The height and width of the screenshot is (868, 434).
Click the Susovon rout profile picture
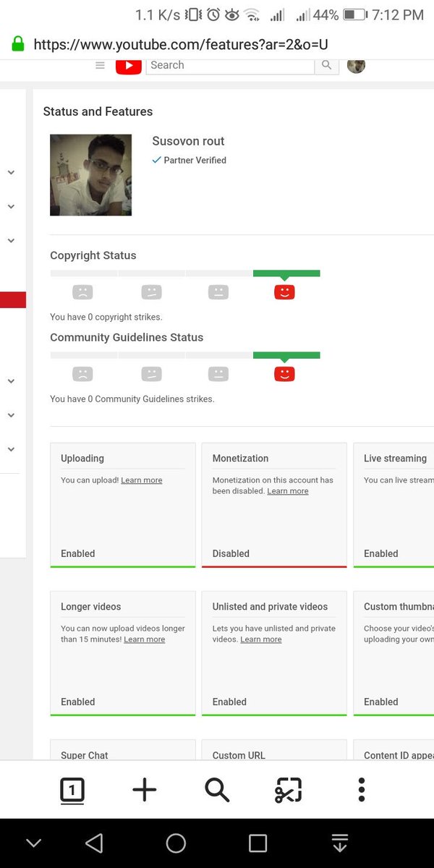coord(91,175)
